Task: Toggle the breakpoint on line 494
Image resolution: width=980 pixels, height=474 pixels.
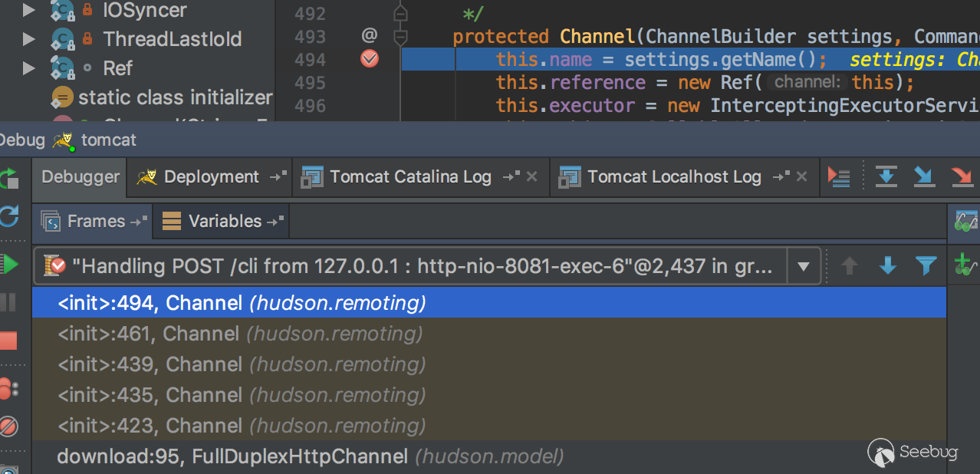Action: [x=370, y=59]
